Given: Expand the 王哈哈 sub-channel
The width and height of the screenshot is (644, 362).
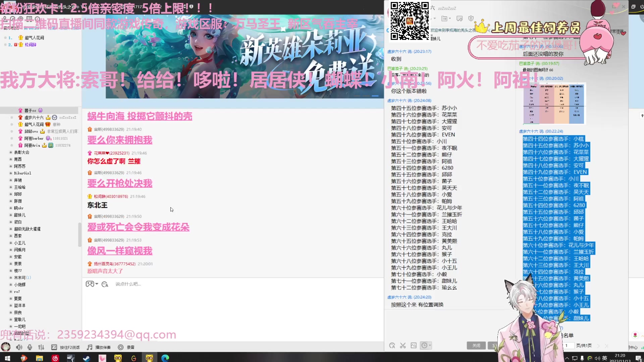Looking at the screenshot, I should [x=19, y=187].
